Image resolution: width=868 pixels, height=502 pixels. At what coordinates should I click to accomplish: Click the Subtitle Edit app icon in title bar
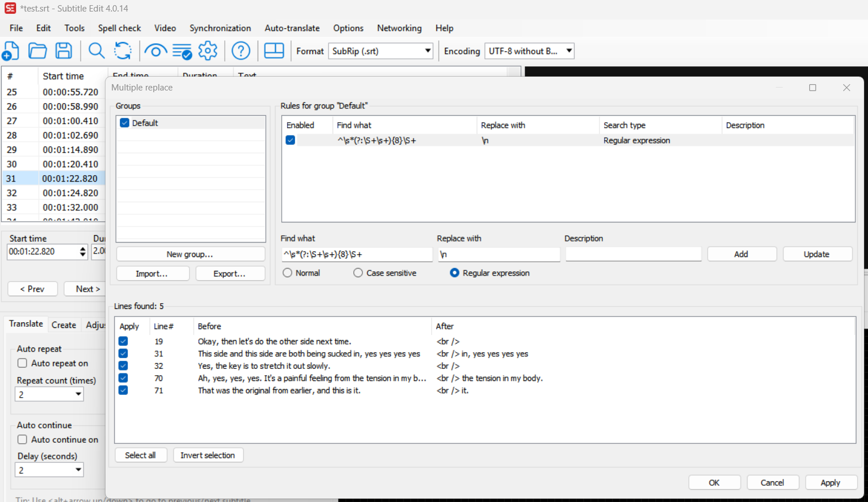pyautogui.click(x=10, y=8)
